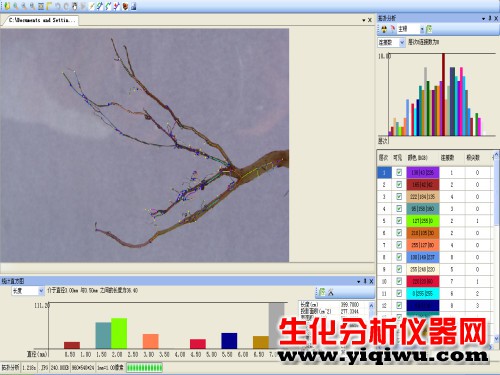Click radiation icon in topology analysis panel
The image size is (500, 375).
[384, 29]
